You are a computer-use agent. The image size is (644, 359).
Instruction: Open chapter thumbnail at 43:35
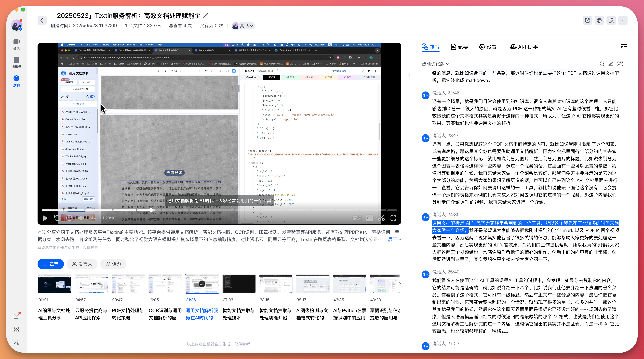click(x=349, y=284)
